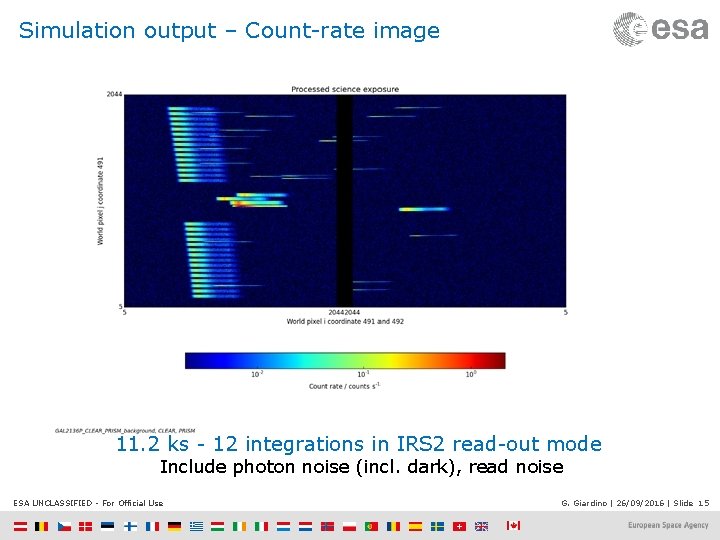720x540 pixels.
Task: Click the Belgium flag icon
Action: (42, 526)
